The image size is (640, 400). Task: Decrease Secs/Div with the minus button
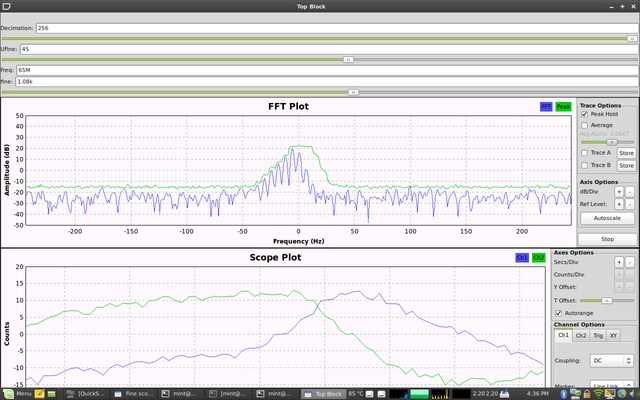click(x=630, y=261)
